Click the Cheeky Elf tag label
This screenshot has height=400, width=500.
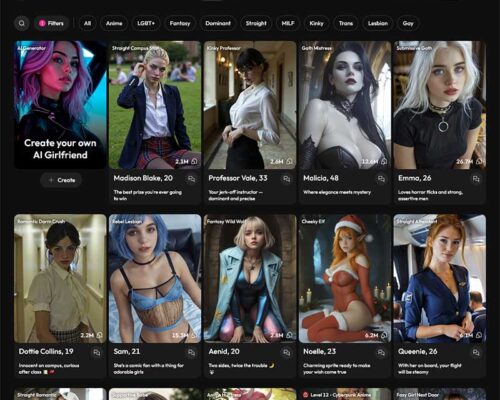coord(313,222)
